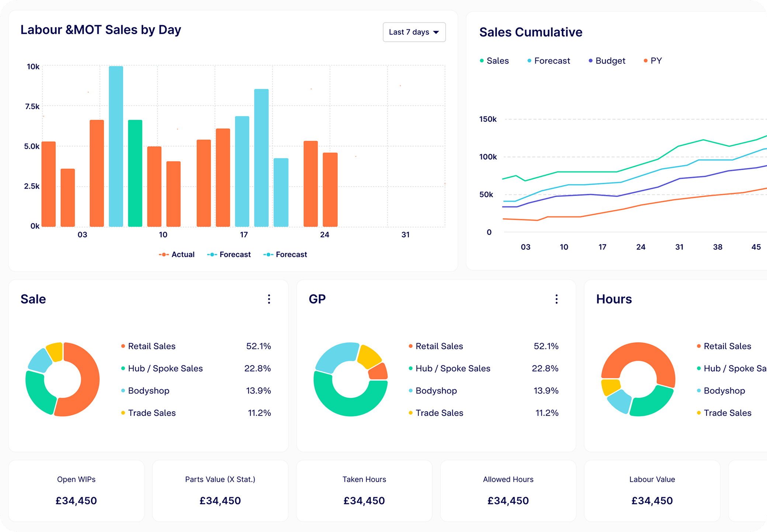Open the GP card three-dot menu
The height and width of the screenshot is (532, 767).
point(556,299)
